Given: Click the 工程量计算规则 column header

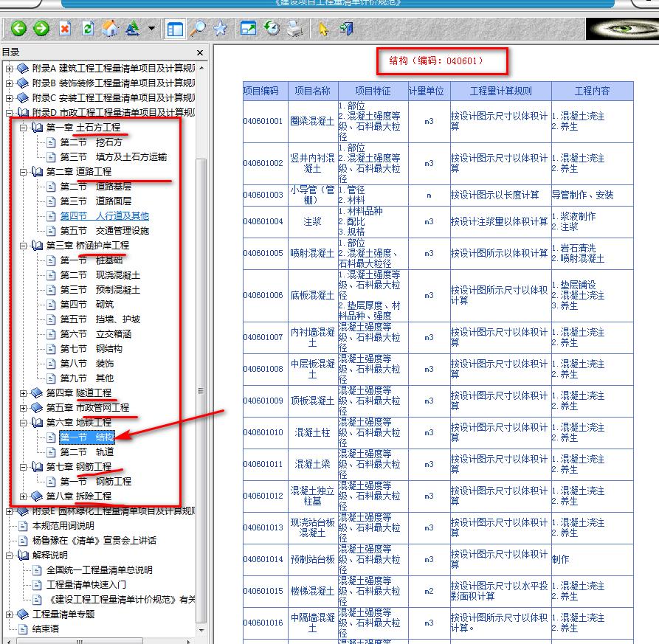Looking at the screenshot, I should coord(500,91).
